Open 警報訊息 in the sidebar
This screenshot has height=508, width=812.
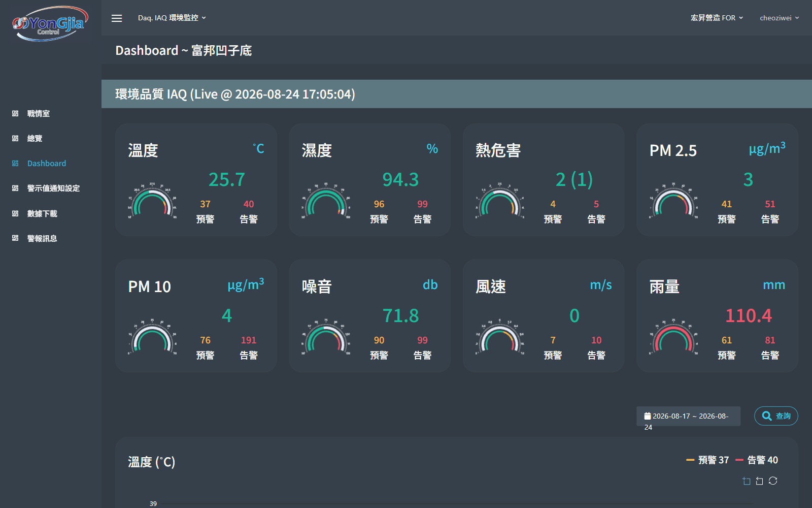[x=42, y=239]
